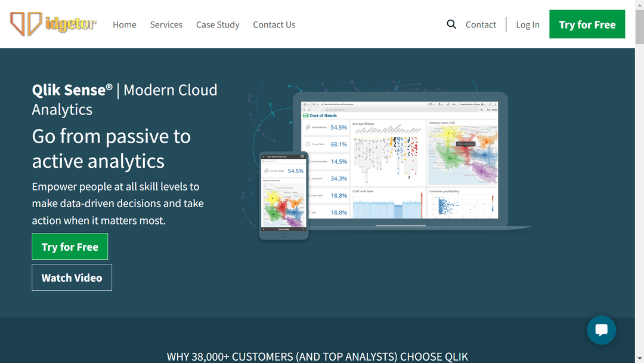
Task: Click the Delivery areas map on laptop
Action: (463, 154)
